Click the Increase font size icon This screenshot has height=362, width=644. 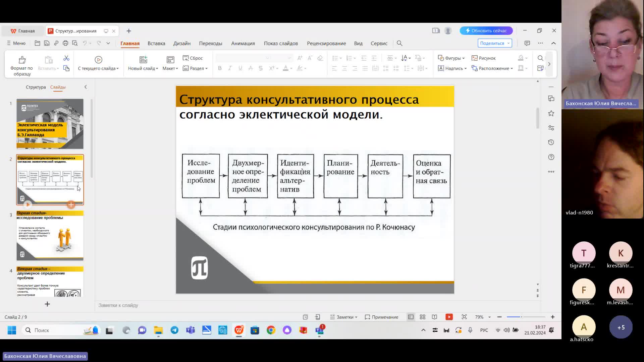300,58
